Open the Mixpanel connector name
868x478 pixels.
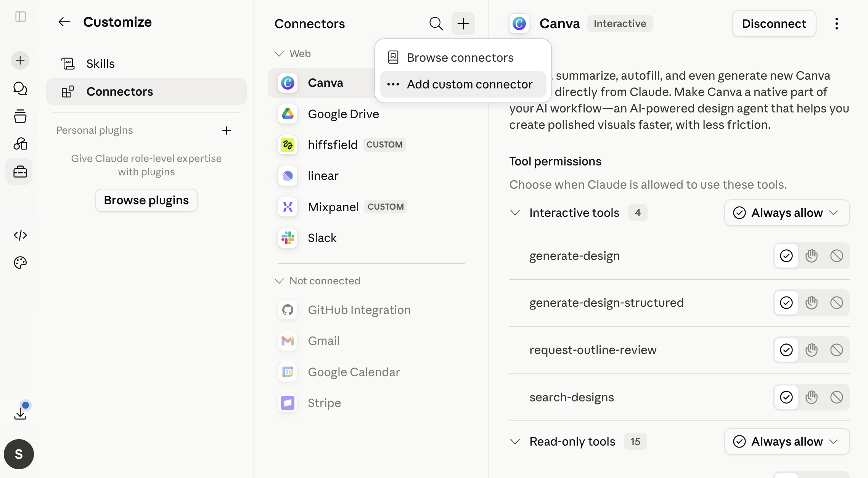pyautogui.click(x=333, y=207)
